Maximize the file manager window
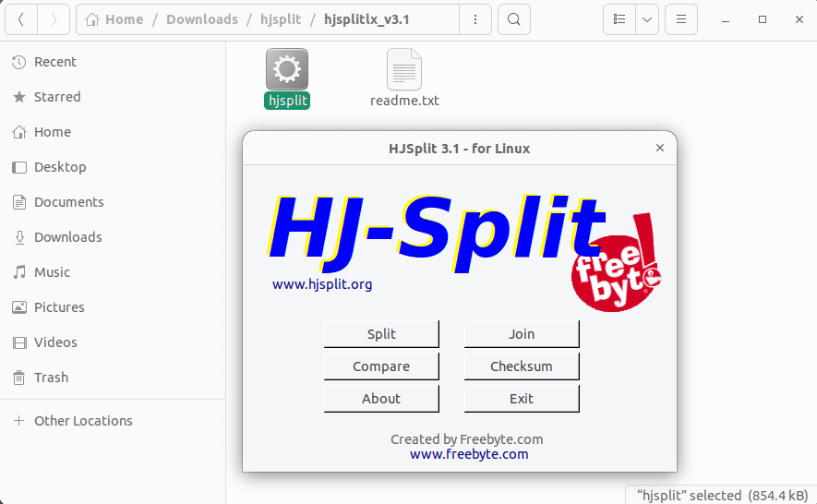Image resolution: width=817 pixels, height=504 pixels. point(763,19)
